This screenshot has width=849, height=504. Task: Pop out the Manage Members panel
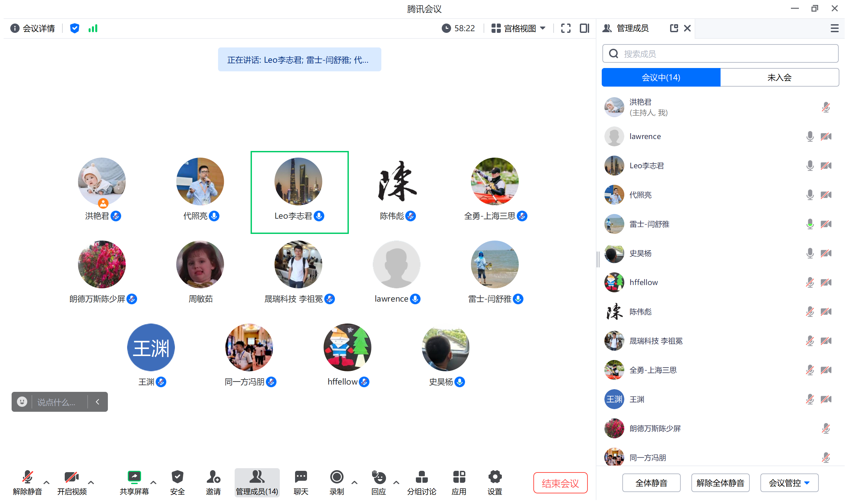tap(674, 28)
